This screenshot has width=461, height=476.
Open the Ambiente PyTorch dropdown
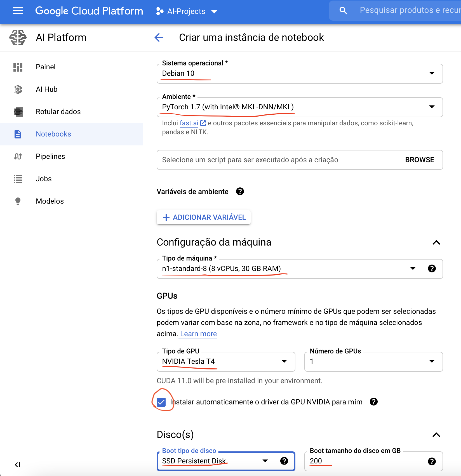click(300, 107)
